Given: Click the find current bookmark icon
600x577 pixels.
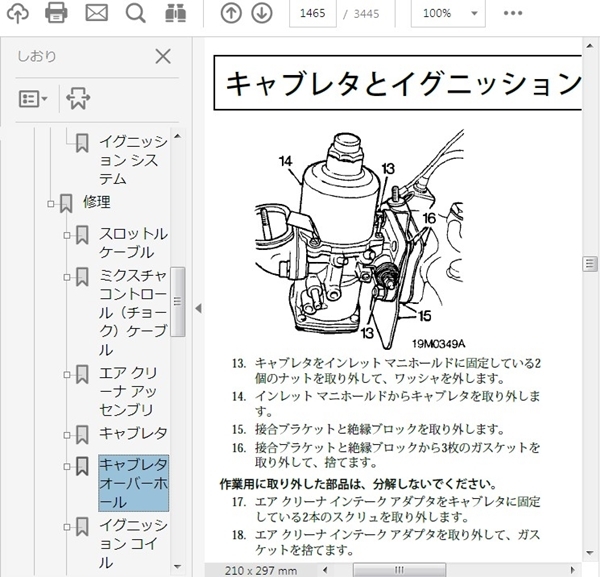Looking at the screenshot, I should click(x=78, y=98).
